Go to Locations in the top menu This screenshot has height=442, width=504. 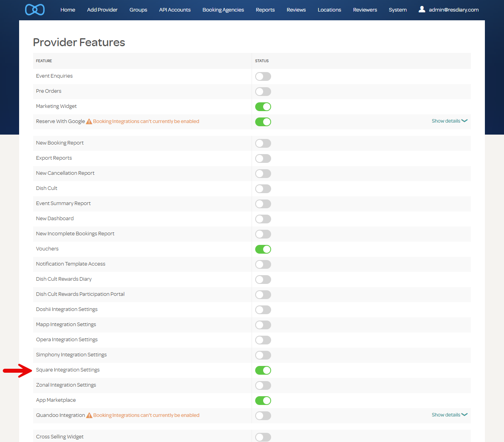coord(329,10)
